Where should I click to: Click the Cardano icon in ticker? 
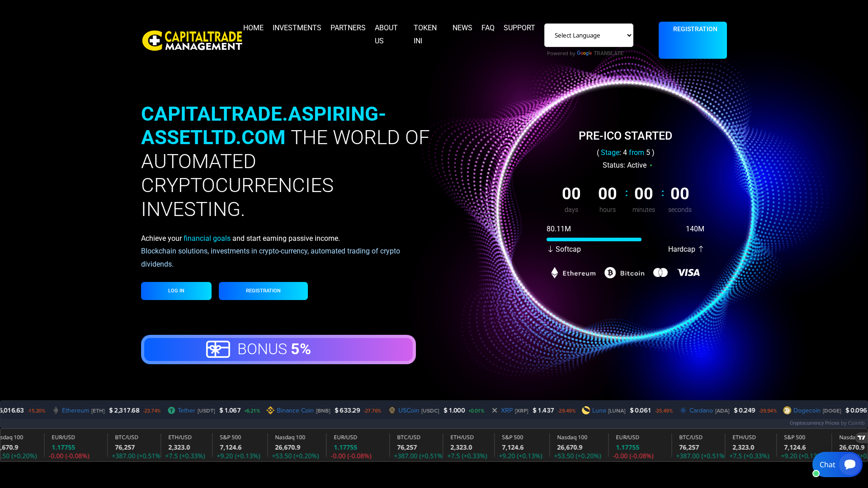pyautogui.click(x=683, y=410)
